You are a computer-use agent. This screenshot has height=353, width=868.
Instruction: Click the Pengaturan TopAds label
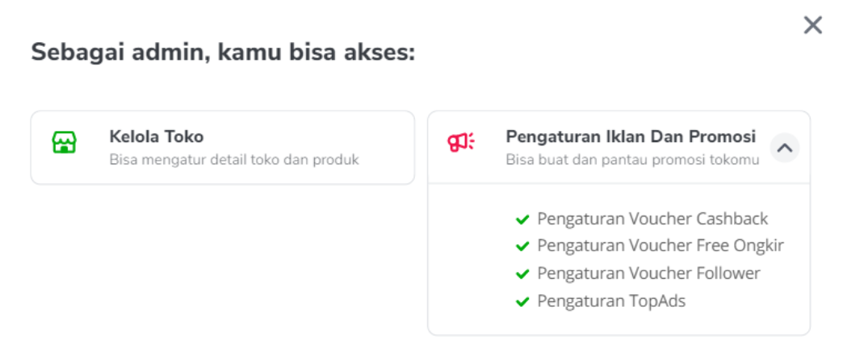pos(611,301)
